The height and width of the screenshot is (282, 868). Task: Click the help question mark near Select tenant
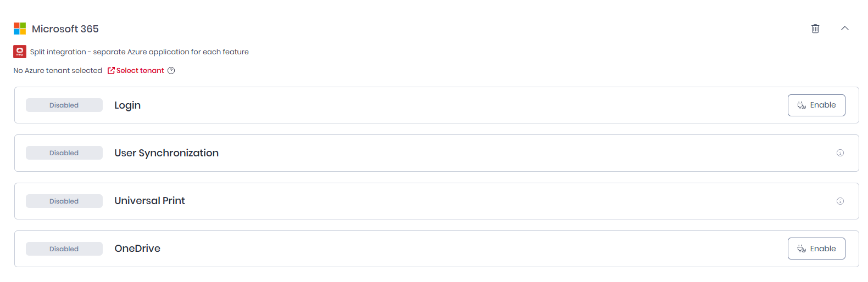[x=171, y=71]
